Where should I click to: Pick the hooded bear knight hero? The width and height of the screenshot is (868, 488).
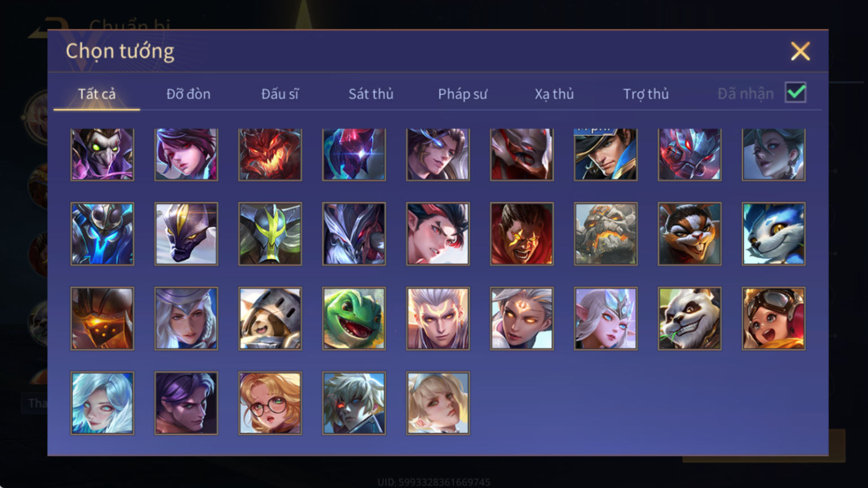click(x=270, y=319)
